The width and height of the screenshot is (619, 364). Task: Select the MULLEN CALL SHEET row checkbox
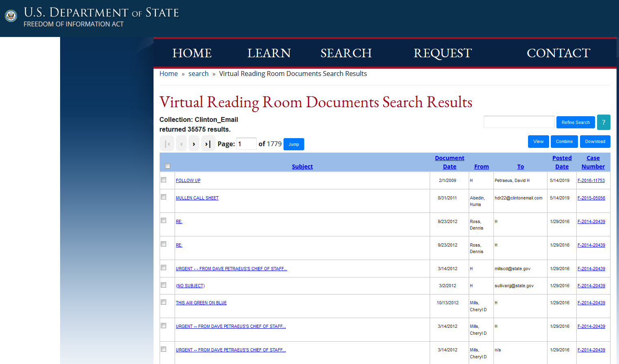(x=163, y=197)
